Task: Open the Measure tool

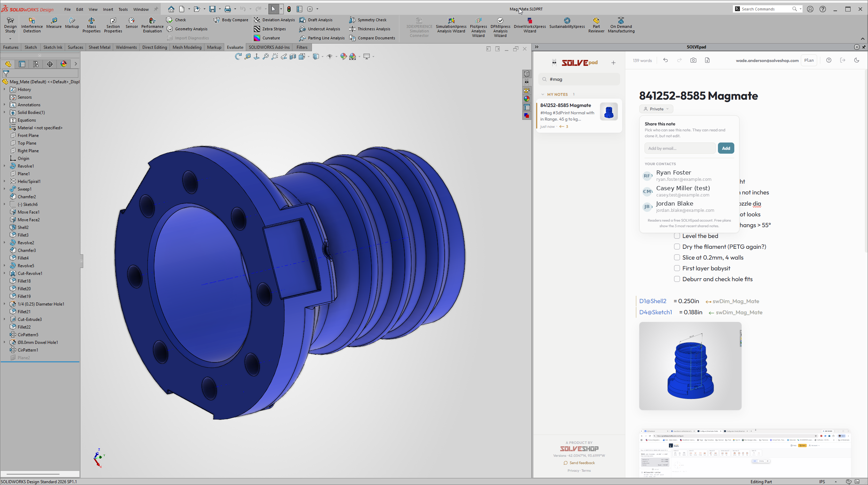Action: (x=54, y=23)
